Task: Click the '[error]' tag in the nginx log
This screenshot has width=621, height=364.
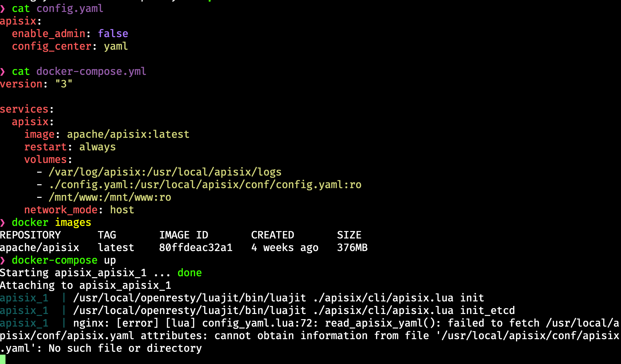Action: (138, 323)
